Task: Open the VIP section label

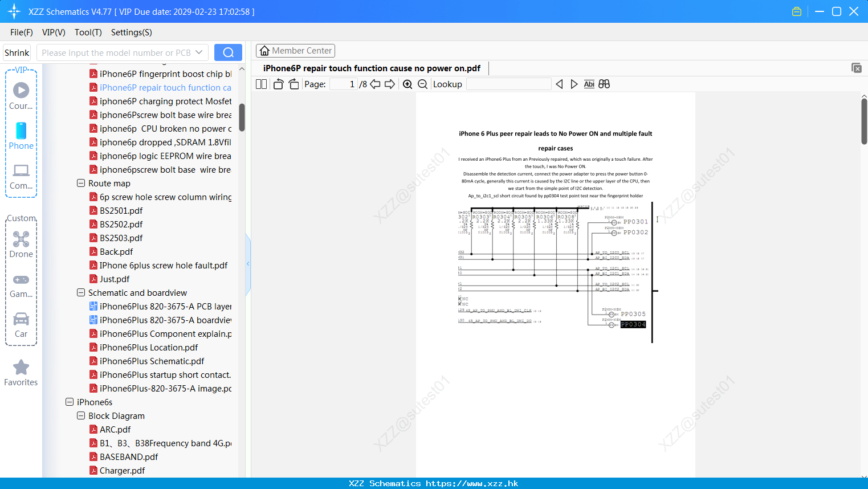Action: 21,70
